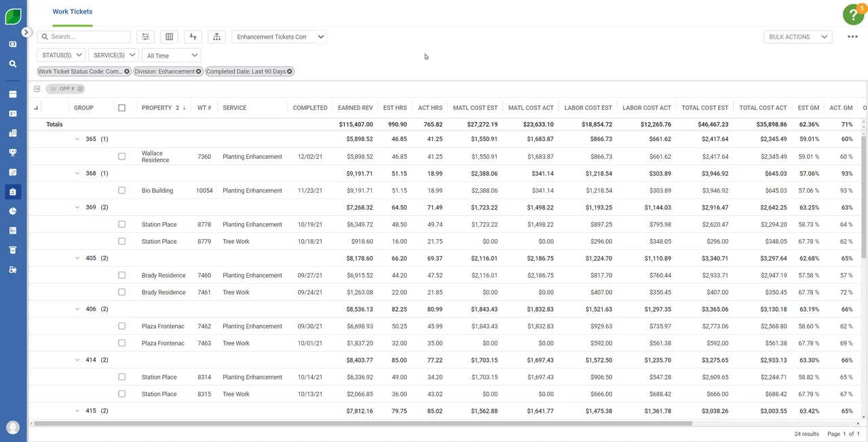Click the green help button with notification badge
This screenshot has height=442, width=868.
coord(852,14)
